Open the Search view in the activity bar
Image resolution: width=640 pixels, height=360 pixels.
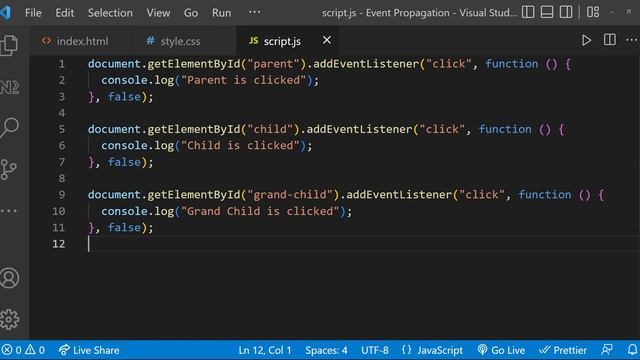tap(9, 127)
